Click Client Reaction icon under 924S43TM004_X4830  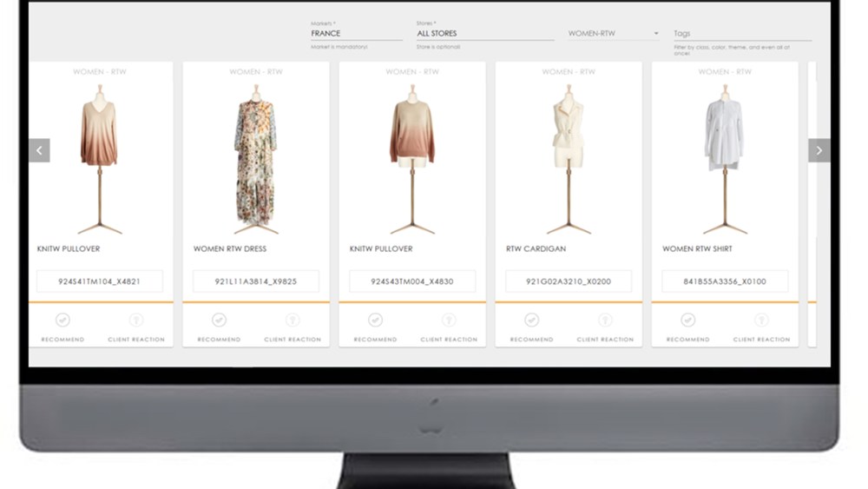click(449, 320)
